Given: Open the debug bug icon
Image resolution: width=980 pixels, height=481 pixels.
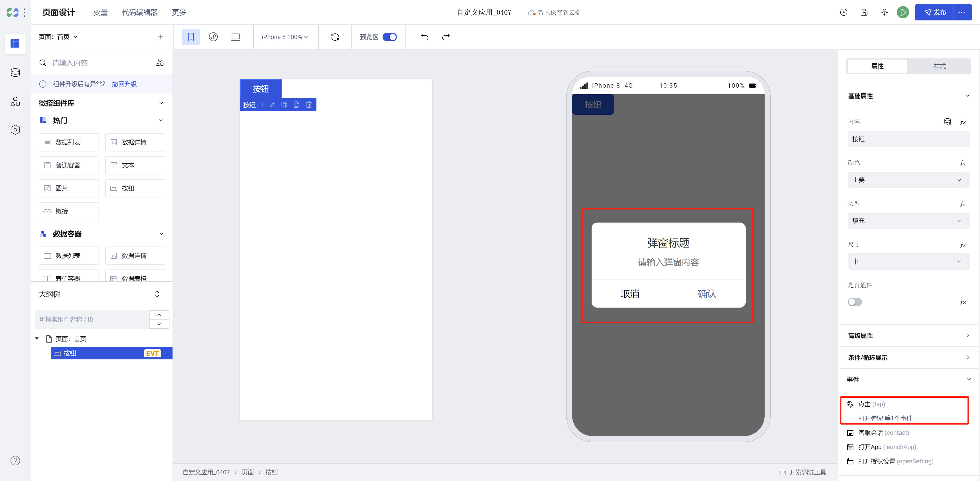Looking at the screenshot, I should pos(885,12).
